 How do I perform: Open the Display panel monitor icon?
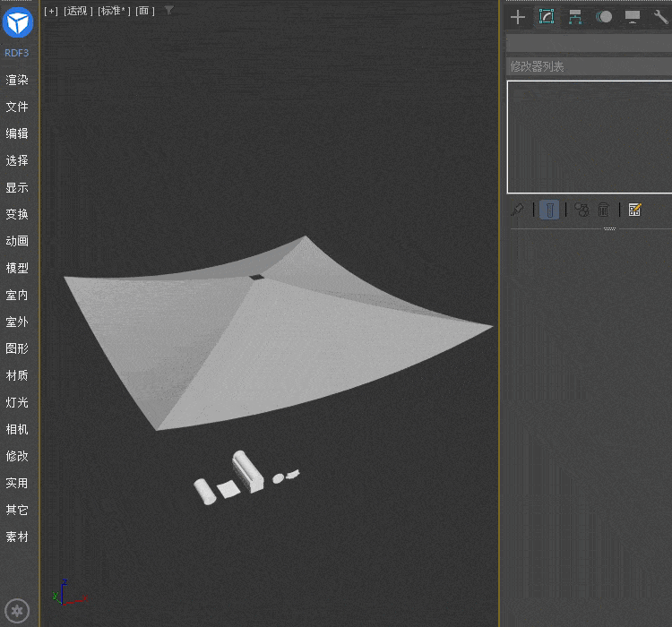(x=633, y=17)
